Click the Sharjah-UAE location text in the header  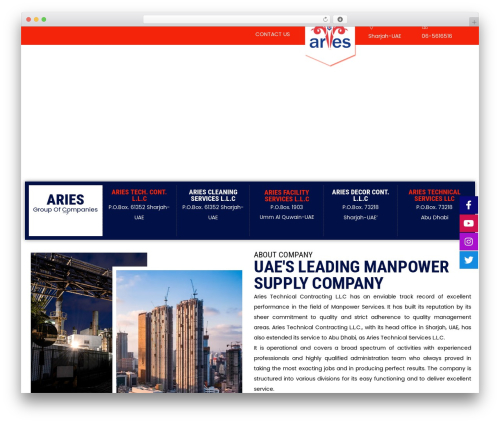pyautogui.click(x=384, y=36)
